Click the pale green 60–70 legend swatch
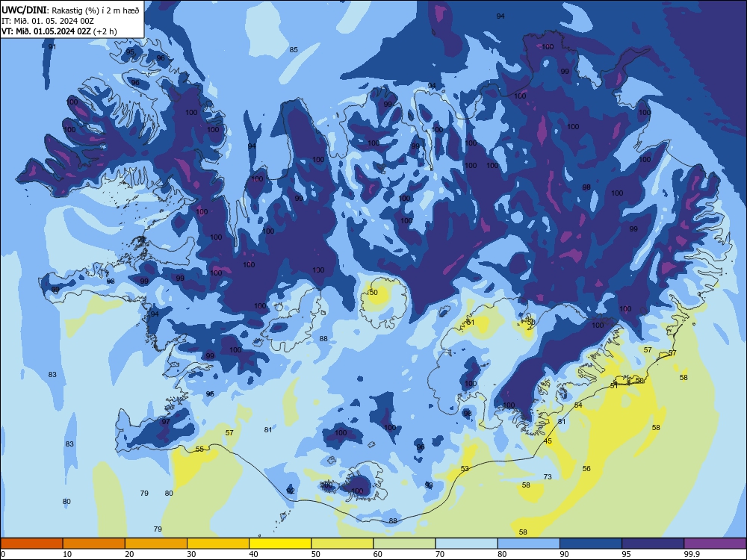This screenshot has height=560, width=747. [x=404, y=544]
